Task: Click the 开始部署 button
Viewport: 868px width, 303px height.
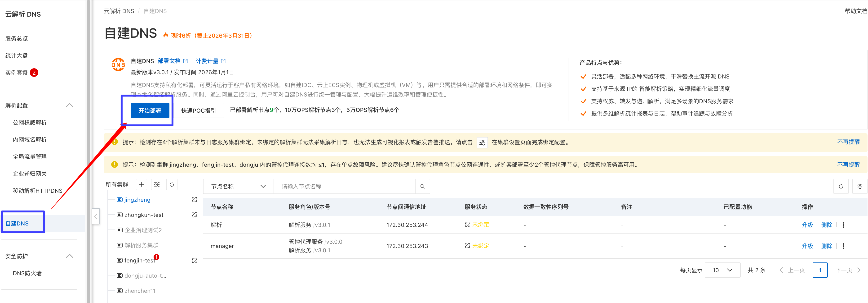Action: click(x=150, y=111)
